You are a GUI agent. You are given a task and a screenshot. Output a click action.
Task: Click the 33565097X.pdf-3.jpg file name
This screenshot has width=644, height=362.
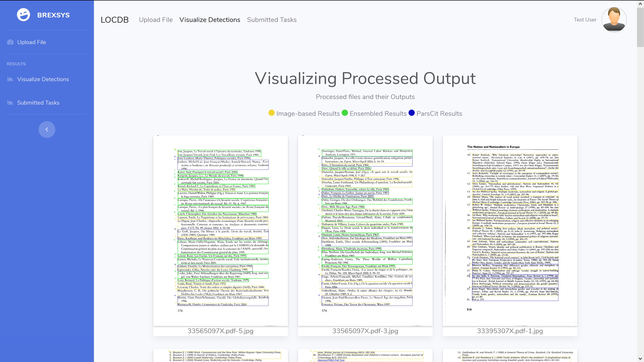[x=365, y=331]
